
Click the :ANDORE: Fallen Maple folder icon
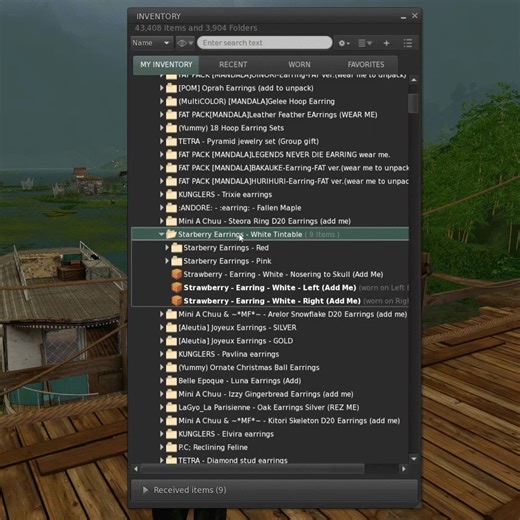[x=171, y=208]
